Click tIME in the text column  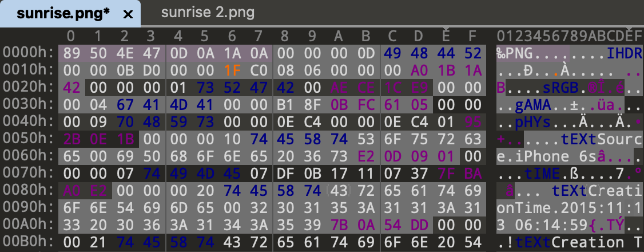542,174
